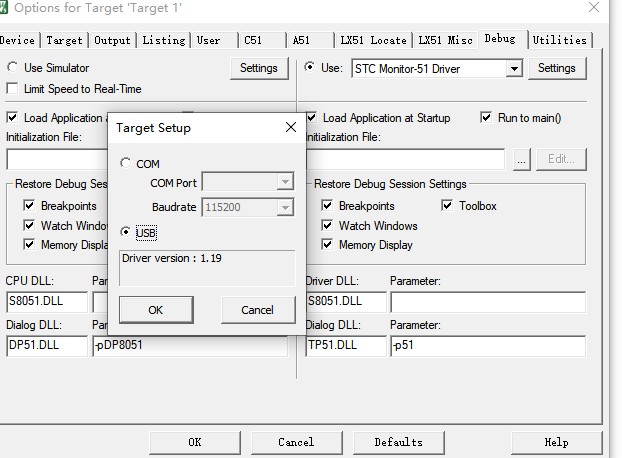Viewport: 622px width, 458px height.
Task: Switch to the Target tab
Action: click(x=64, y=40)
